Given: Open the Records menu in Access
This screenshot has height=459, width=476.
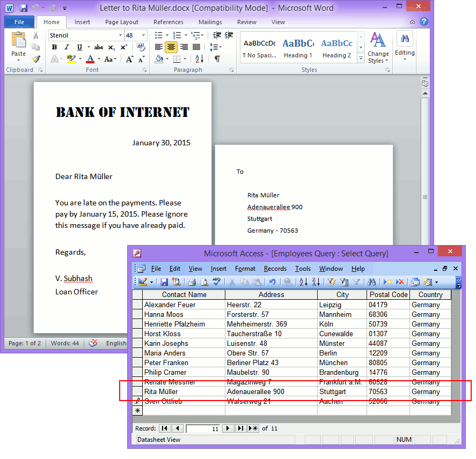Looking at the screenshot, I should (275, 269).
